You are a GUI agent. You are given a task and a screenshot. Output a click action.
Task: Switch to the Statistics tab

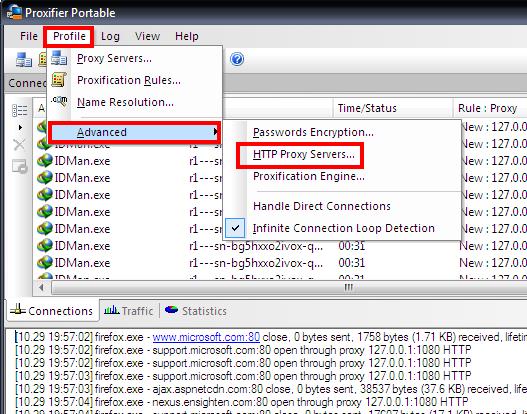[196, 311]
